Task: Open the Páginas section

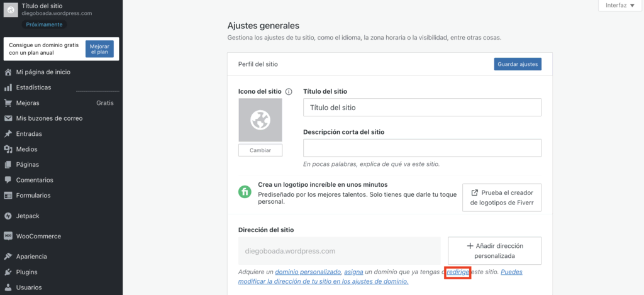Action: 28,165
